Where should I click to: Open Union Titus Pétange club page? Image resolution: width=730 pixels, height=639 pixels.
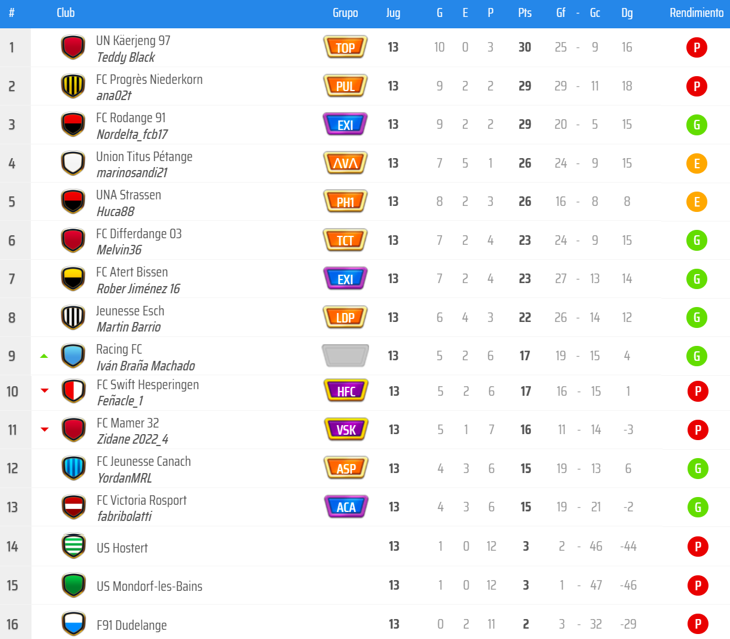(x=144, y=157)
